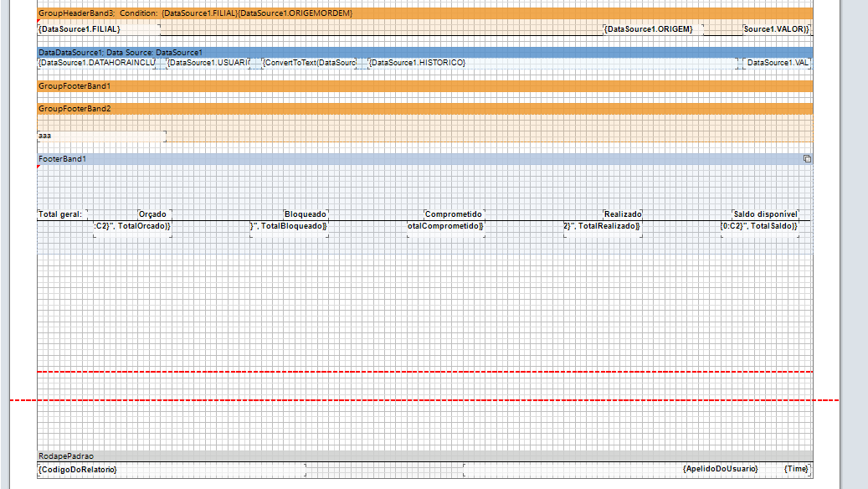Select the TotalOrcado expression field
This screenshot has width=868, height=489.
coord(133,229)
